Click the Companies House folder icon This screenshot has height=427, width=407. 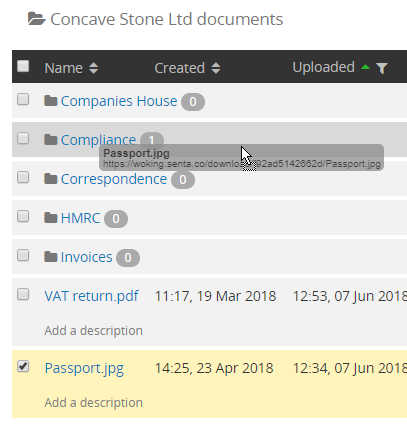[51, 101]
